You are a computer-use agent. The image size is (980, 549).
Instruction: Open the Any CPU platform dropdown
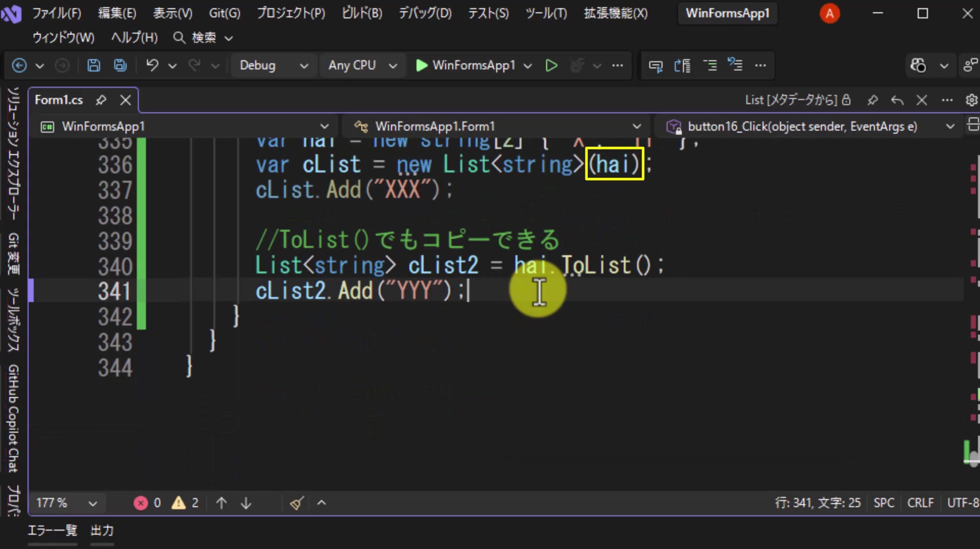click(x=362, y=65)
